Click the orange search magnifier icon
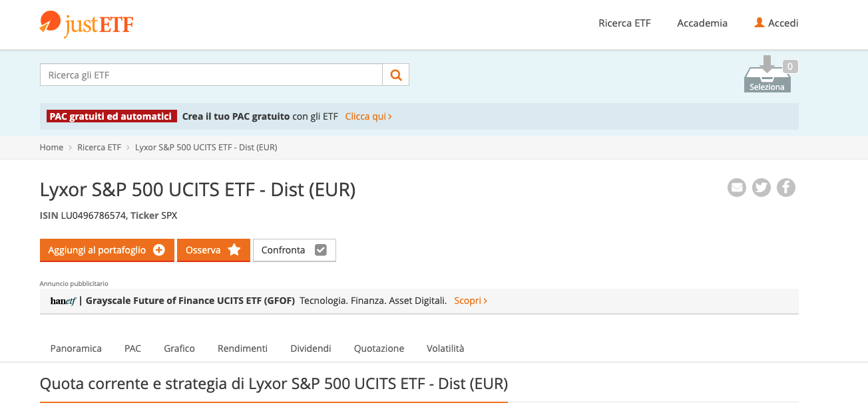This screenshot has height=415, width=868. point(396,75)
